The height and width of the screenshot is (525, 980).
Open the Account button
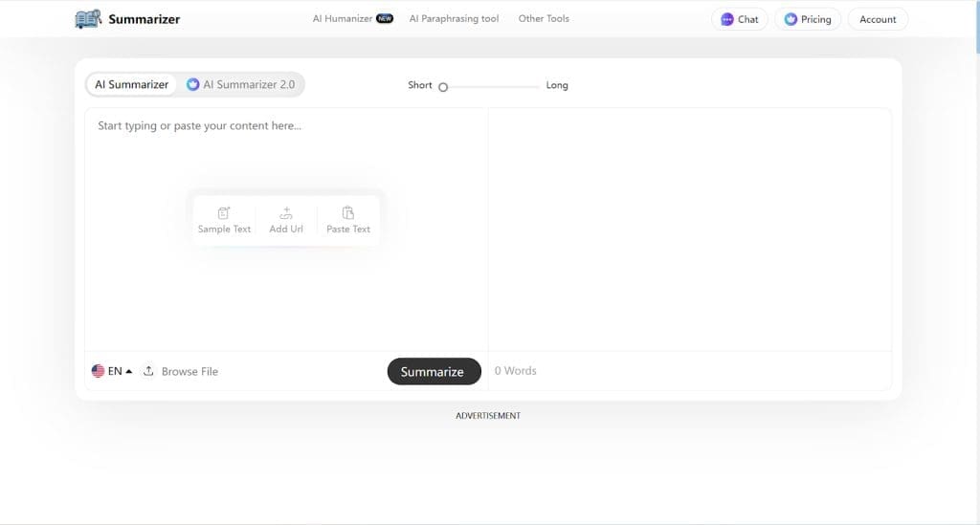point(878,19)
